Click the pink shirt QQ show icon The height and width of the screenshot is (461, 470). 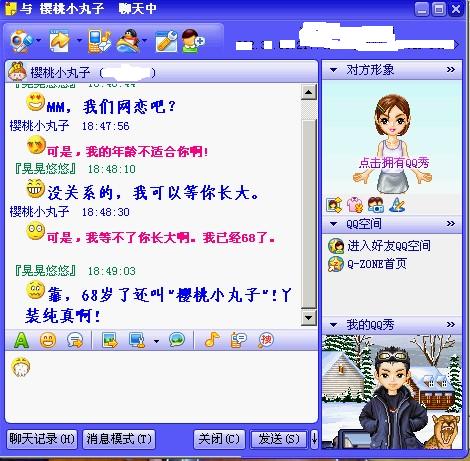(355, 205)
